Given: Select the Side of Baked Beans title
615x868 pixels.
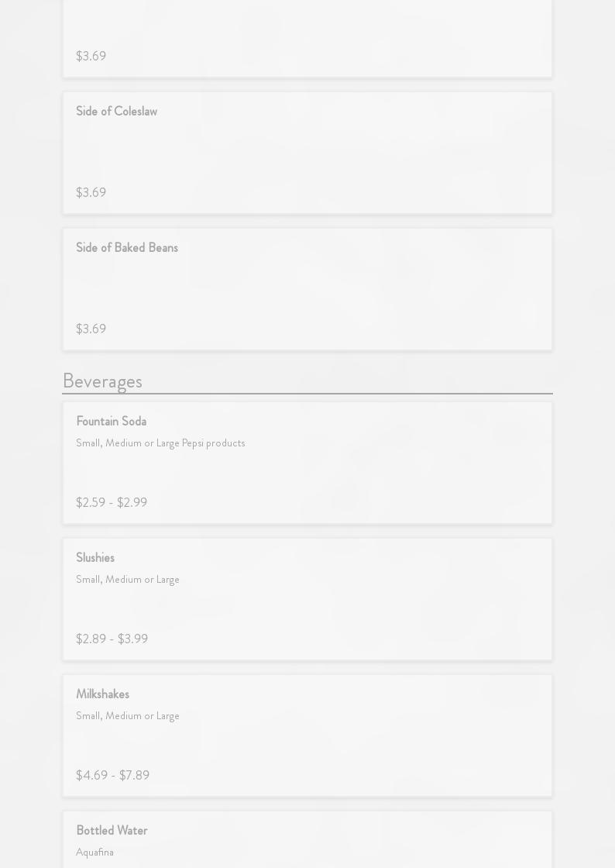Looking at the screenshot, I should point(127,248).
